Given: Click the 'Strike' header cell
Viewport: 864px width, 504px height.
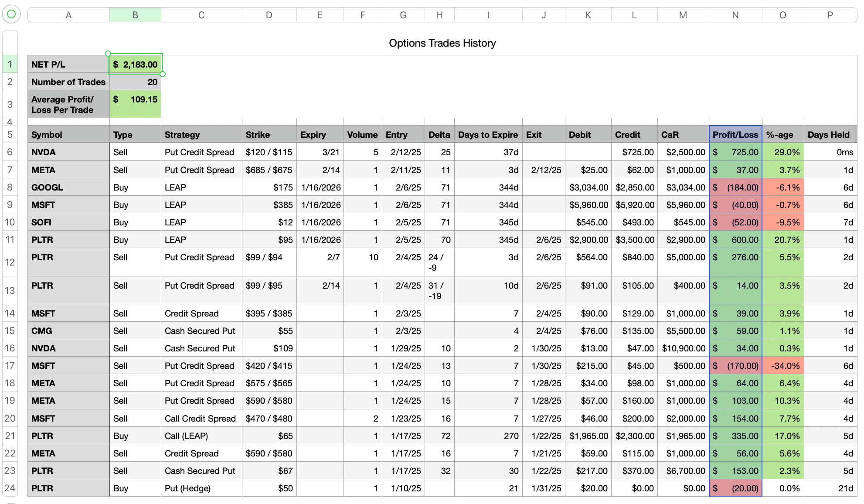Looking at the screenshot, I should click(x=269, y=135).
